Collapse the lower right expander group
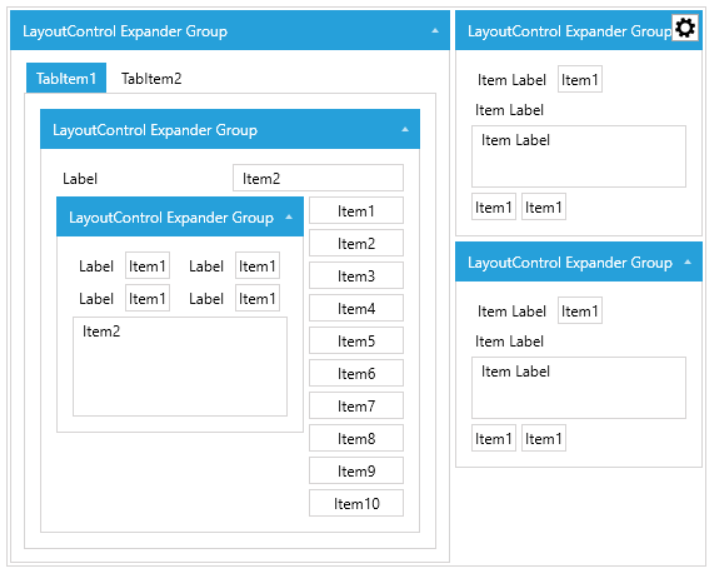The width and height of the screenshot is (715, 578). pyautogui.click(x=687, y=262)
